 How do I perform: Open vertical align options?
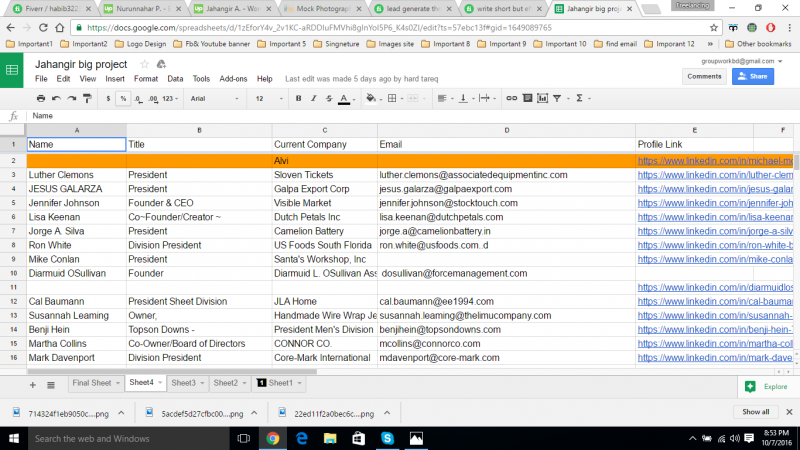[x=463, y=98]
